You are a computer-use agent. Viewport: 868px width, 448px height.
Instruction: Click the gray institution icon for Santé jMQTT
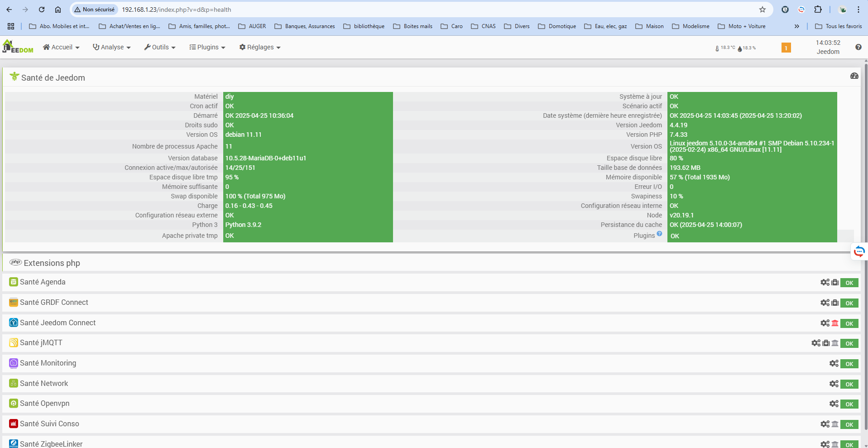tap(835, 343)
